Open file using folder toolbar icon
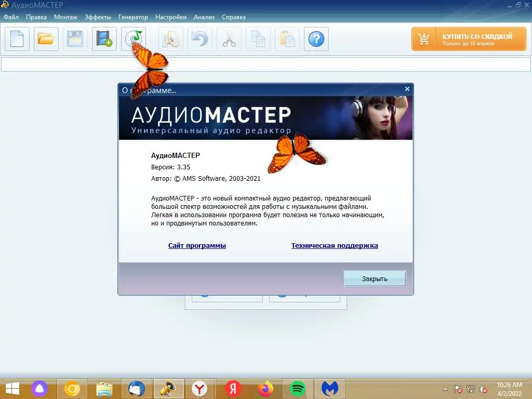This screenshot has height=399, width=532. pos(46,39)
